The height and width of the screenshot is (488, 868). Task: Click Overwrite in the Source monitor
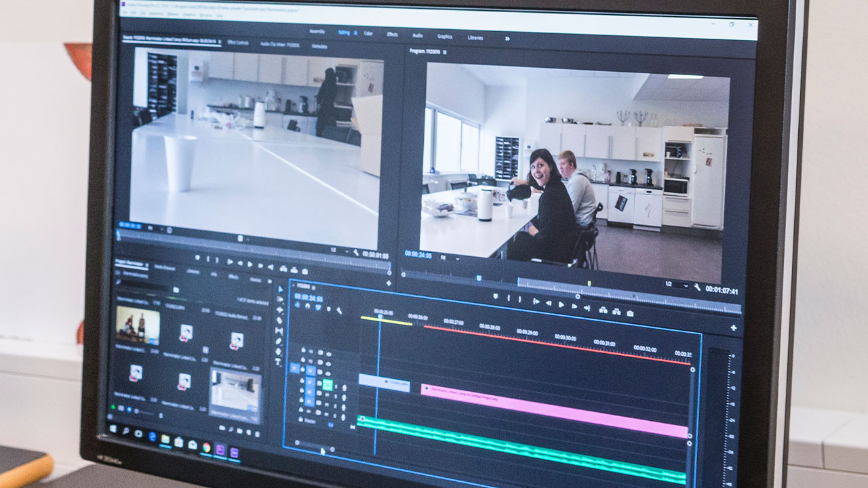pyautogui.click(x=294, y=270)
